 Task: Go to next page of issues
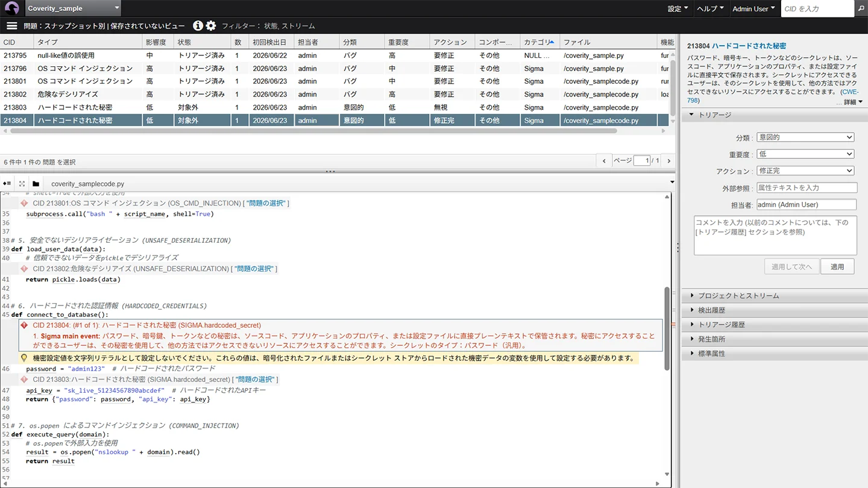[x=668, y=161]
